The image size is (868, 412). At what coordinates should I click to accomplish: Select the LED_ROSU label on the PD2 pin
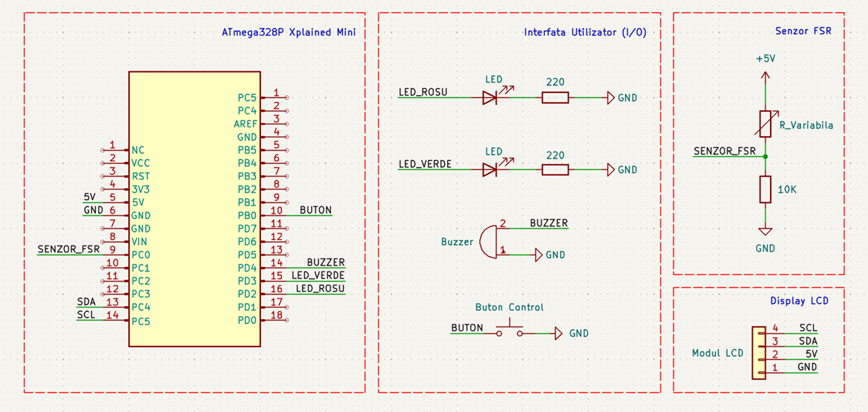pyautogui.click(x=321, y=289)
